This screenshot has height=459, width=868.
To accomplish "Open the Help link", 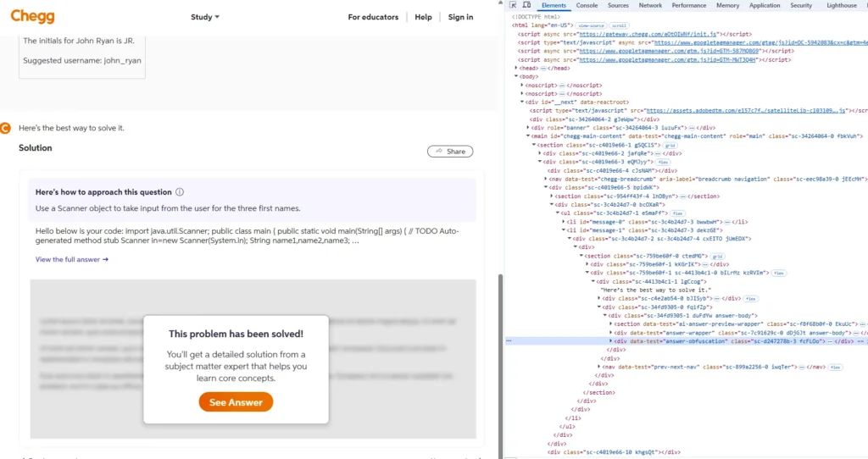I will tap(424, 17).
